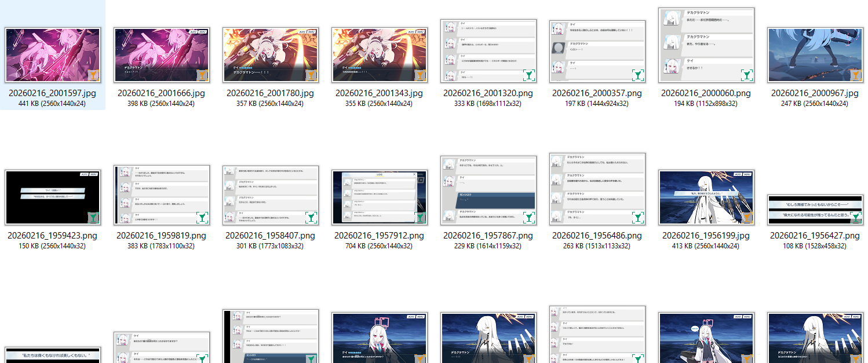This screenshot has height=363, width=868.
Task: Click the file name 20260216_1957867.png
Action: pyautogui.click(x=488, y=236)
